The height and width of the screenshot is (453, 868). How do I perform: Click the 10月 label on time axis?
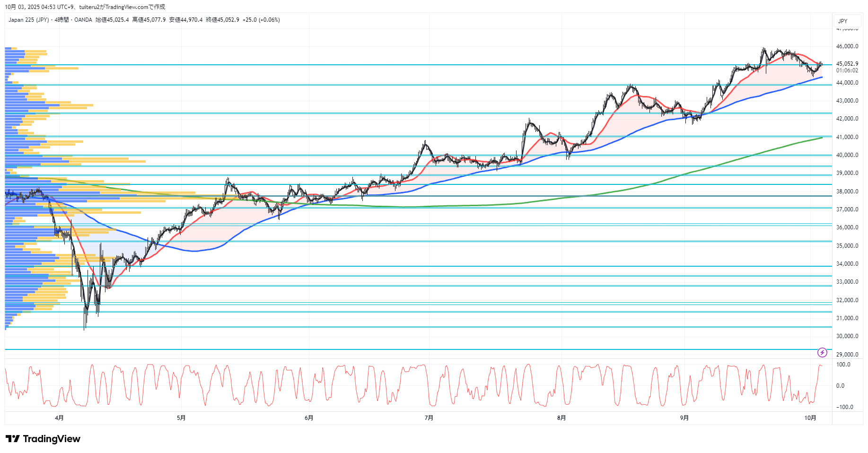coord(810,418)
